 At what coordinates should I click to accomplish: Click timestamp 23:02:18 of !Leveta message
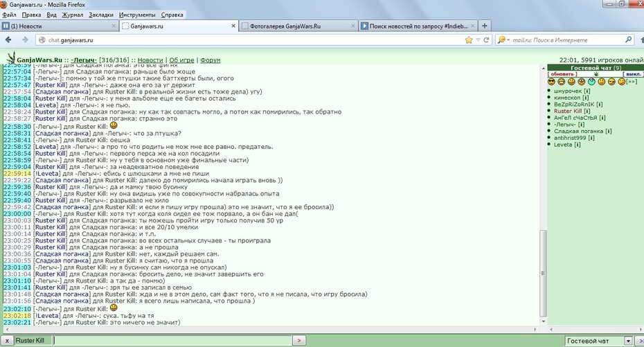(17, 316)
